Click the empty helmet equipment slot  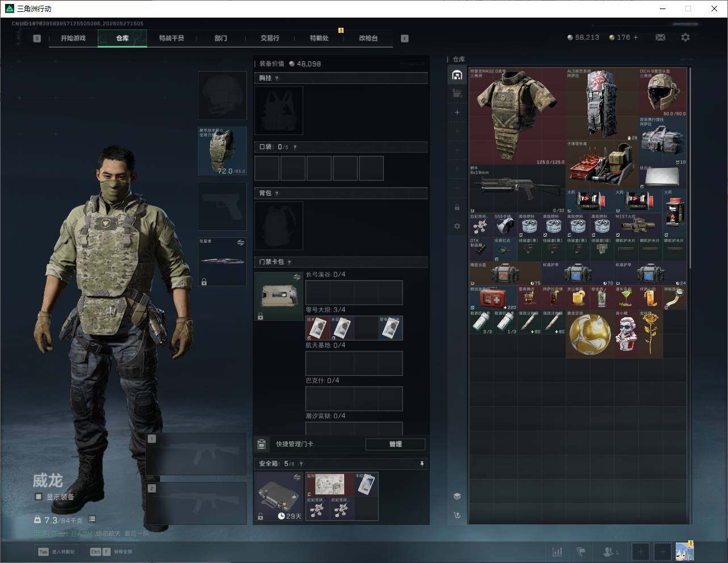(222, 95)
